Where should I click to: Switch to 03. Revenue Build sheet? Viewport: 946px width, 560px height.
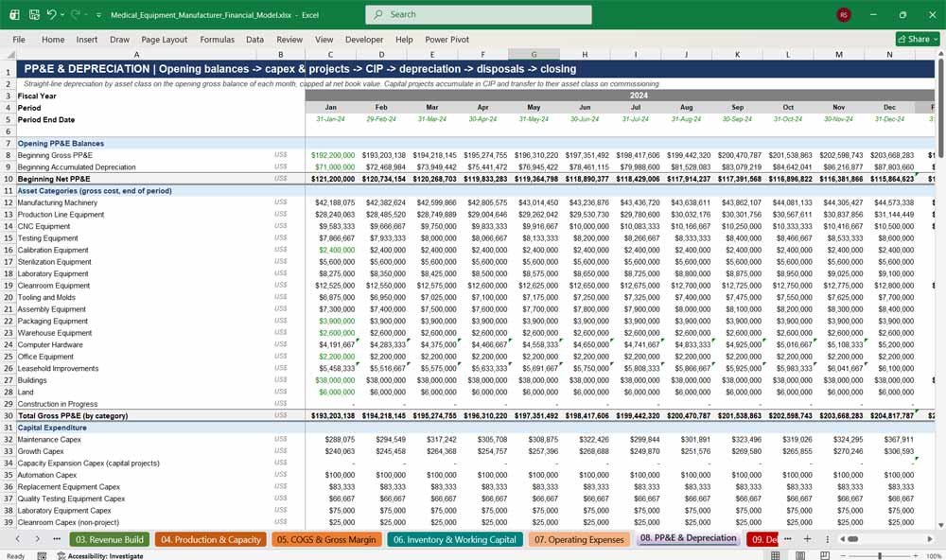109,539
